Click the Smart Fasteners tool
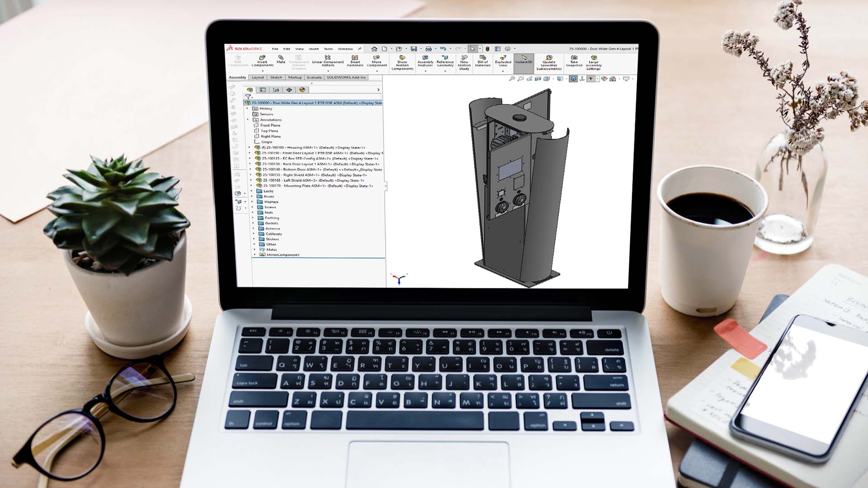Image resolution: width=868 pixels, height=488 pixels. click(355, 61)
